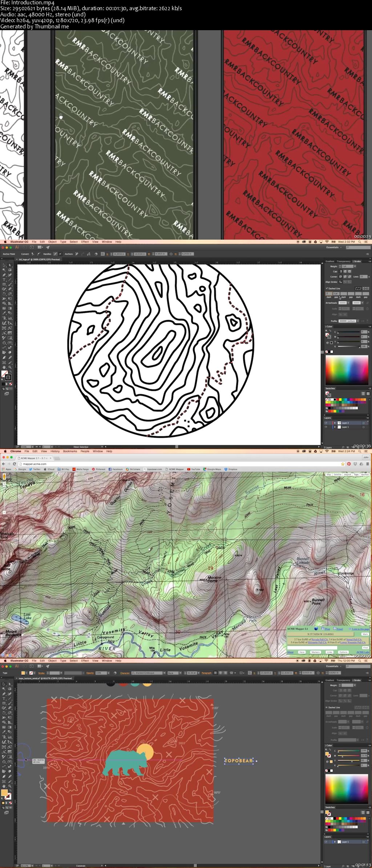Click the butt cap icon in tid_logo Stroke panel

341,271
